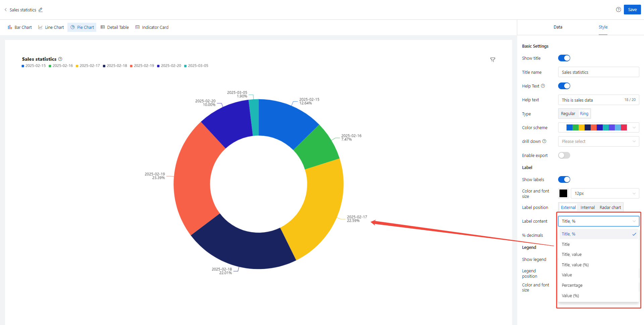Click the black label color swatch
The width and height of the screenshot is (644, 325).
[563, 194]
